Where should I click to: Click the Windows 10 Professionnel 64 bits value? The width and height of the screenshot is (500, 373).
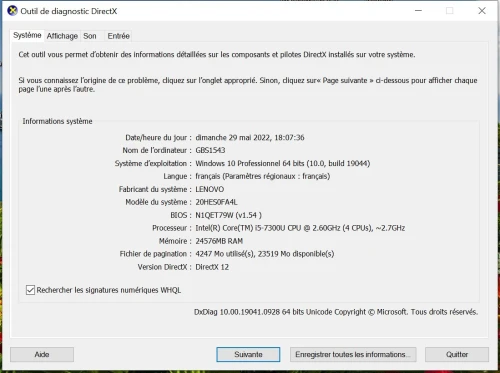click(x=283, y=163)
